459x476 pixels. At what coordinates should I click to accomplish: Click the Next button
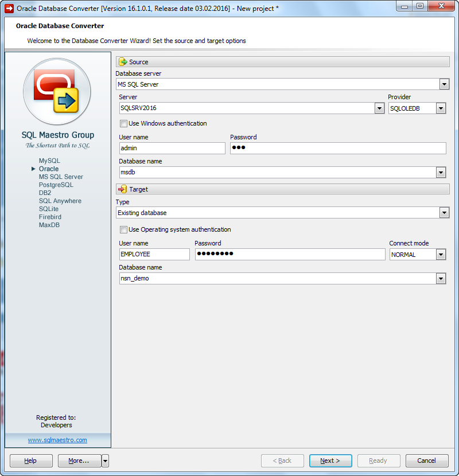(330, 461)
